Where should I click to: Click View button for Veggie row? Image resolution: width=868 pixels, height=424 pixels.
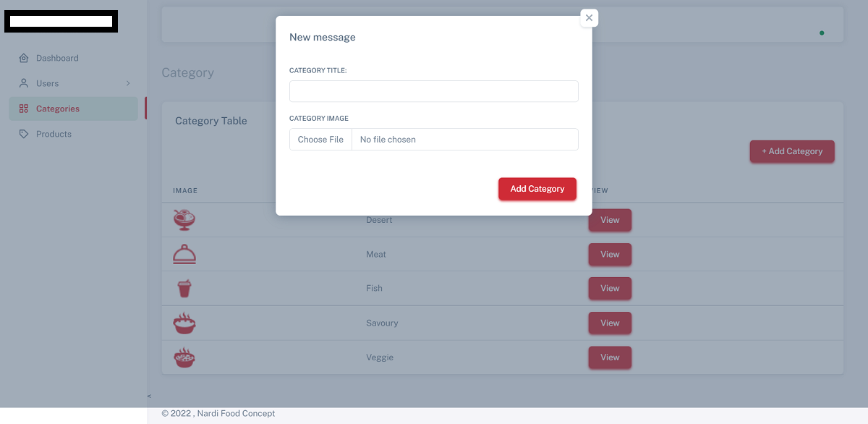(610, 357)
